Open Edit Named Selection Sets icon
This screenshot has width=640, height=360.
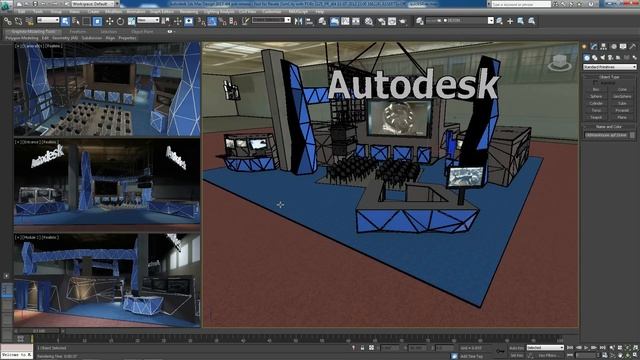[x=245, y=21]
